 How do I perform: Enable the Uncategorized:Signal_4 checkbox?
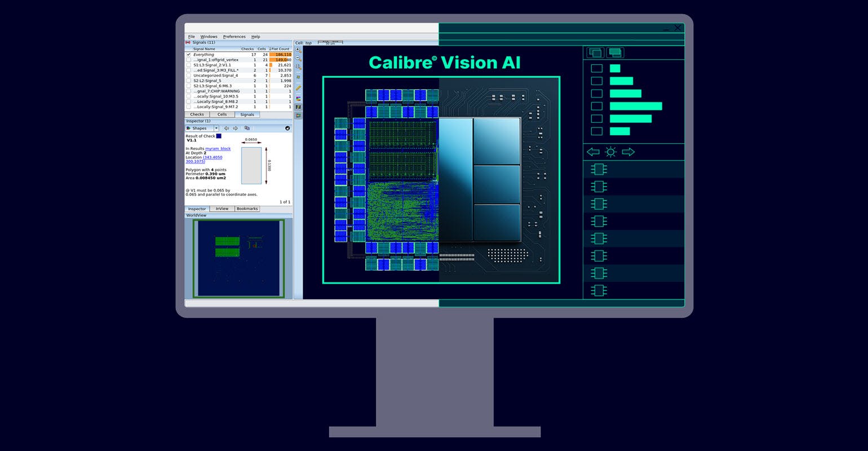pos(189,75)
